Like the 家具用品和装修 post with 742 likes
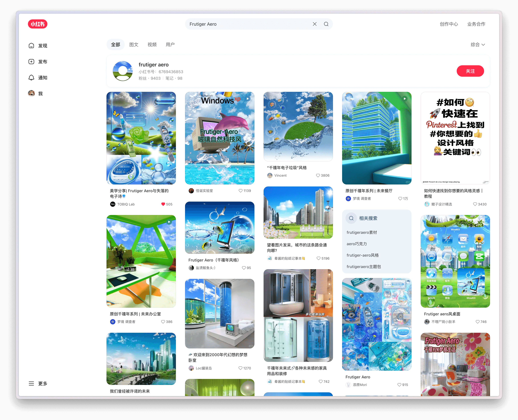 tap(321, 382)
